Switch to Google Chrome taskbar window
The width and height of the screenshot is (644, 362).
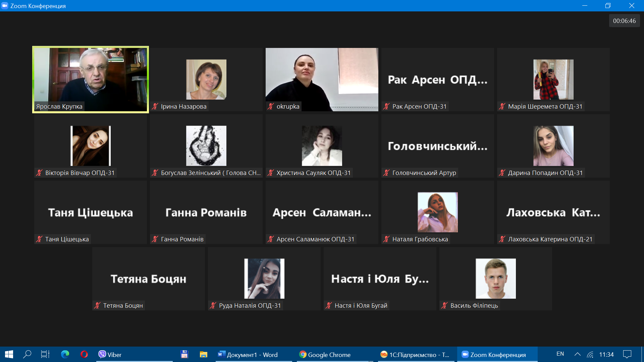[x=335, y=354]
